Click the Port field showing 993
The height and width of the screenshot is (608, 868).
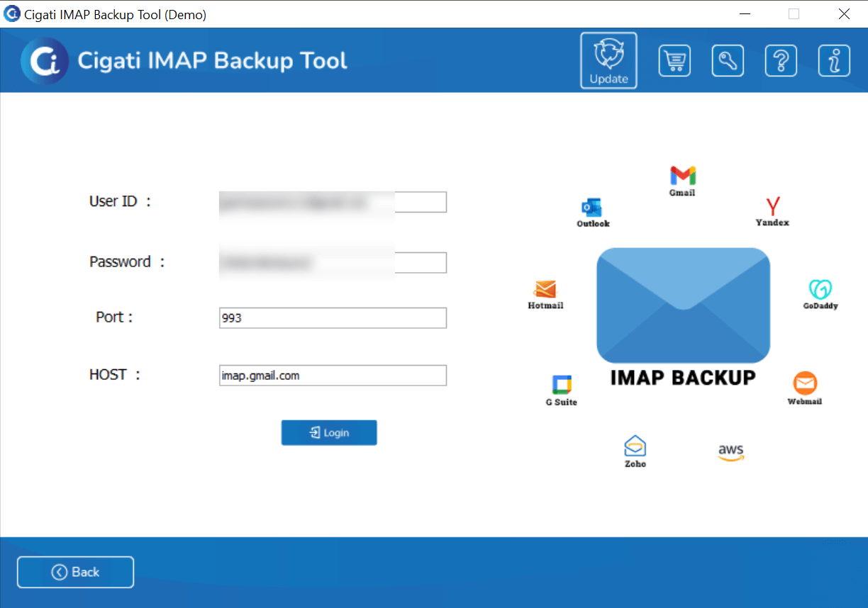point(333,318)
